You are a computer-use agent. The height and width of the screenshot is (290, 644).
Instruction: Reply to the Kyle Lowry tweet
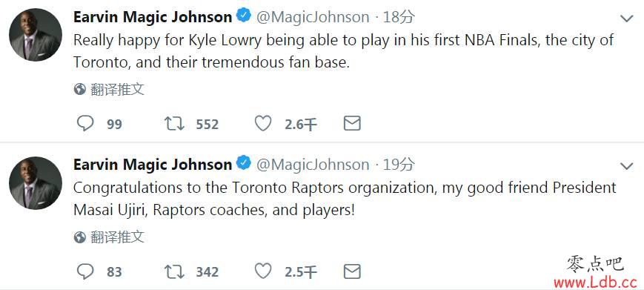pyautogui.click(x=85, y=123)
